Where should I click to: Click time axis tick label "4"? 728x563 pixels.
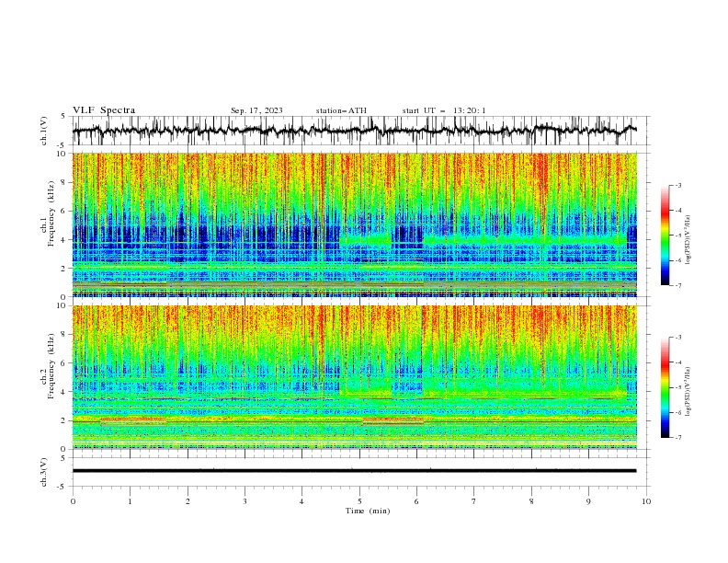pos(301,501)
